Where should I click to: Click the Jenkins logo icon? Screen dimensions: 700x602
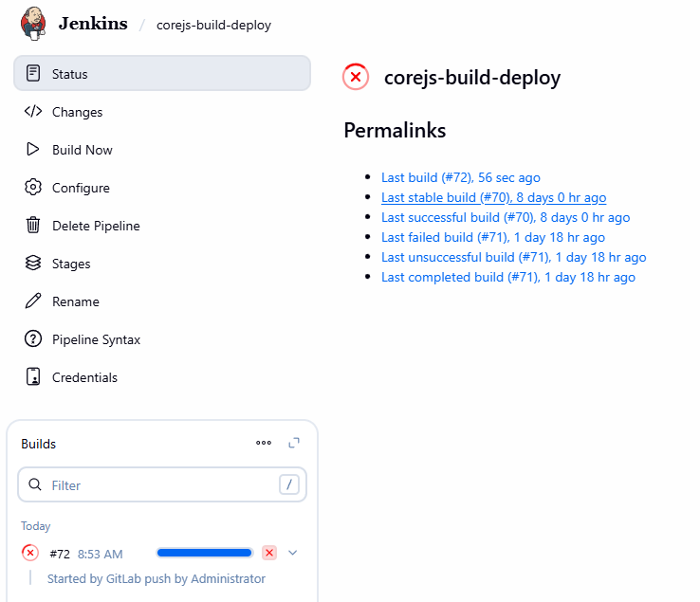[x=33, y=24]
